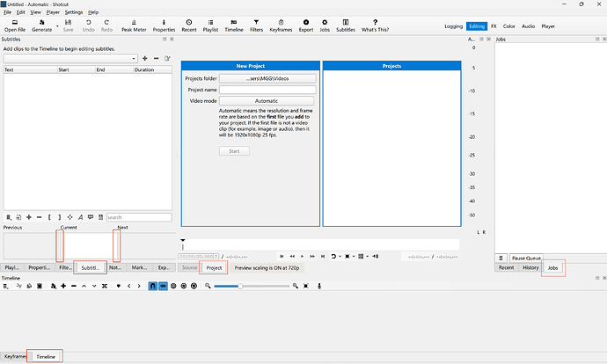The image size is (607, 364).
Task: Toggle timeline snapping magnet
Action: (153, 286)
